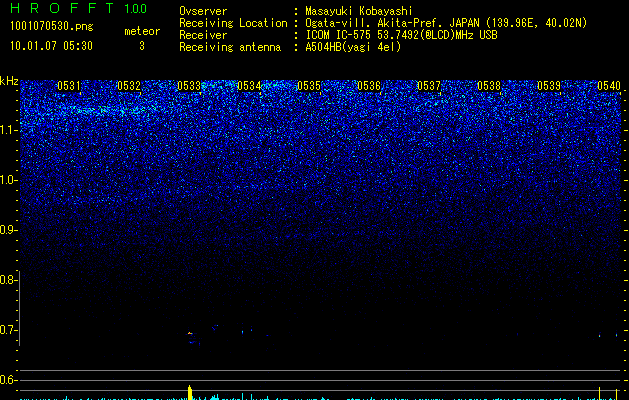Click the 0.9 kHz frequency axis label
Image resolution: width=629 pixels, height=400 pixels.
coord(8,230)
